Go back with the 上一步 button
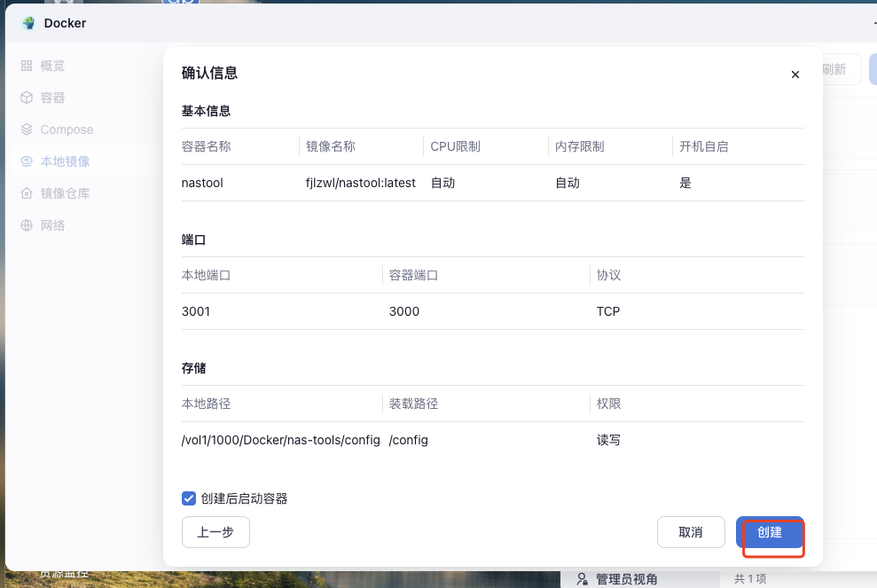The image size is (877, 588). click(x=215, y=532)
